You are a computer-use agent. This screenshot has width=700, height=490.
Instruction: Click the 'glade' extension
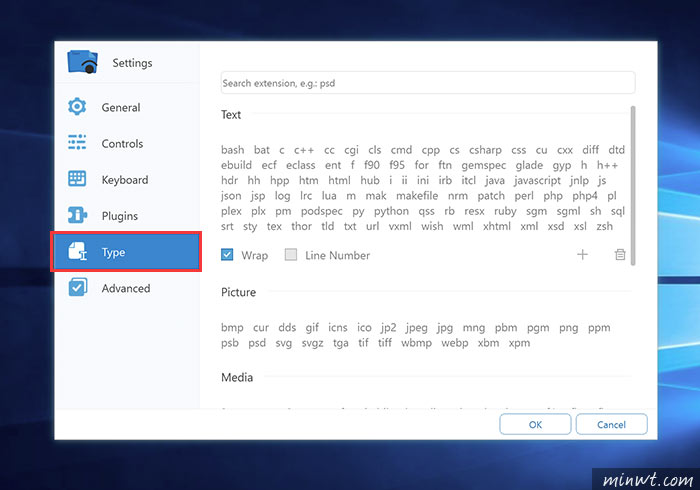529,166
